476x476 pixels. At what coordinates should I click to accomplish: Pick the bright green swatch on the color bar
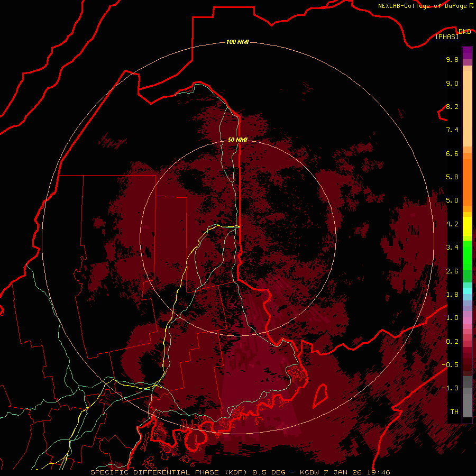coord(467,255)
